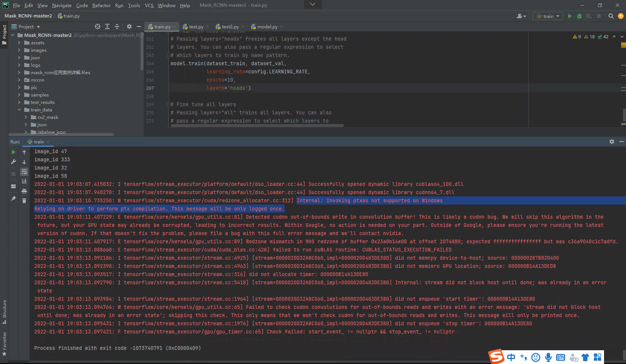Select the pic folder in tree
626x364 pixels.
click(34, 87)
